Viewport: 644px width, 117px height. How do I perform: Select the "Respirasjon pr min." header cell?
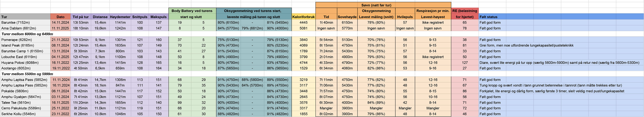433,11
